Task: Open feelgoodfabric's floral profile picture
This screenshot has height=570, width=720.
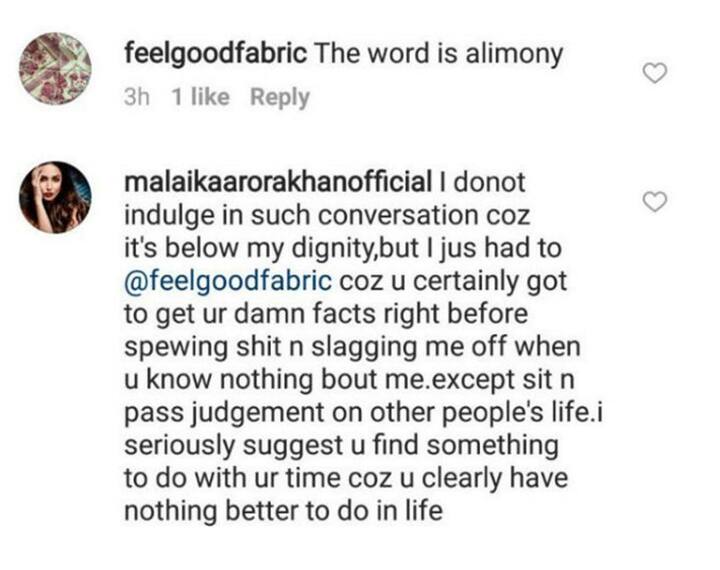Action: click(55, 68)
